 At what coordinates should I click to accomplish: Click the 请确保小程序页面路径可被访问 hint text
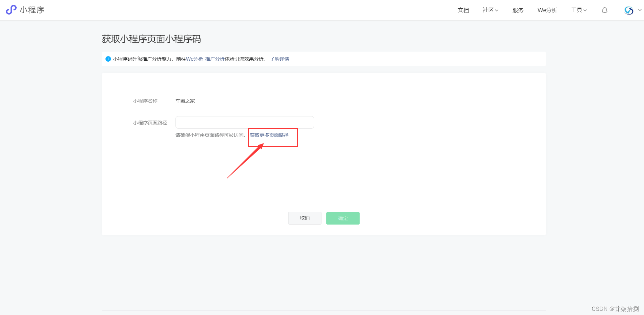(x=211, y=135)
